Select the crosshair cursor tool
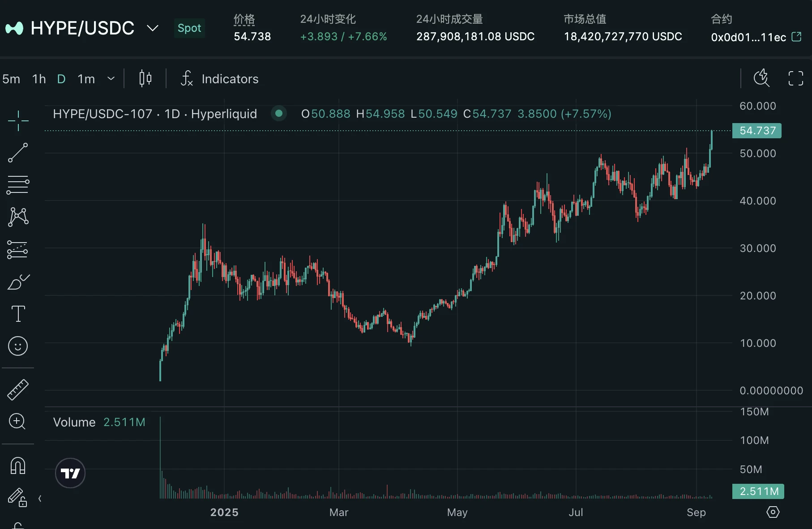 point(18,120)
